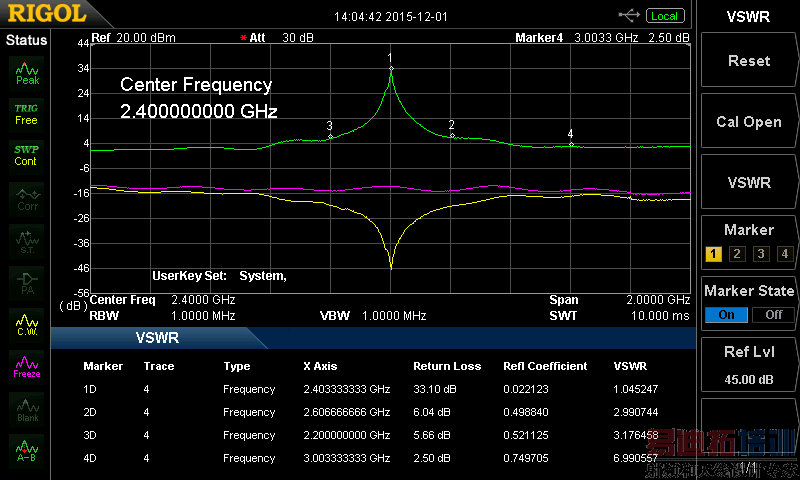Viewport: 800px width, 480px height.
Task: Click the Freeze trace status icon
Action: pos(27,366)
